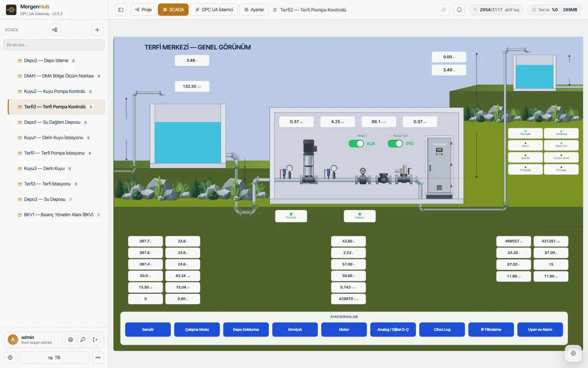Open the Emniyet settings screen

(295, 330)
